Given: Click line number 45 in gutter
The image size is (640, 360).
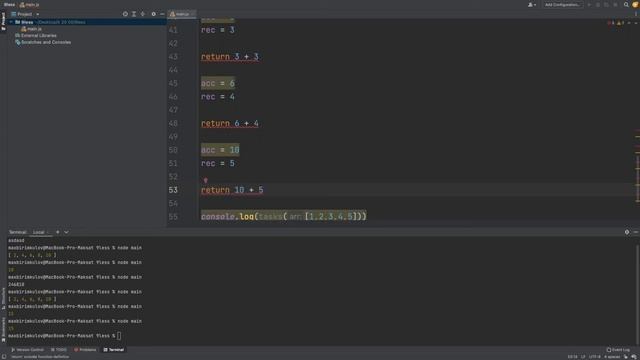Looking at the screenshot, I should tap(173, 83).
